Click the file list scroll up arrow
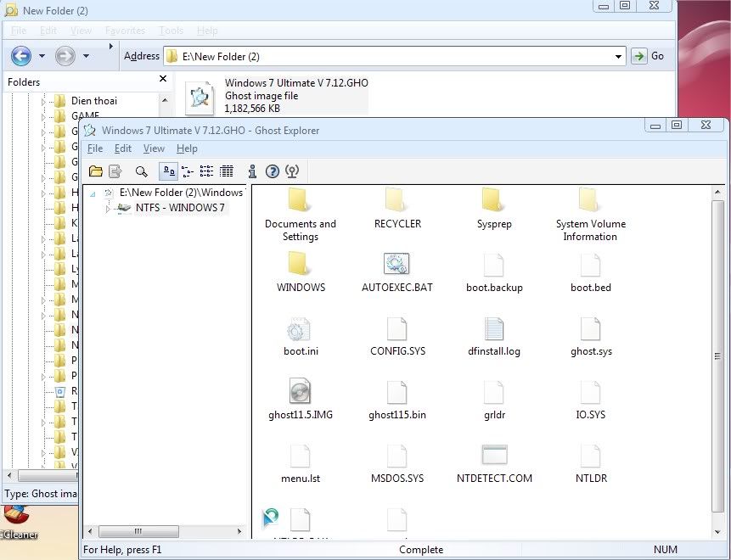Image resolution: width=731 pixels, height=560 pixels. point(717,192)
